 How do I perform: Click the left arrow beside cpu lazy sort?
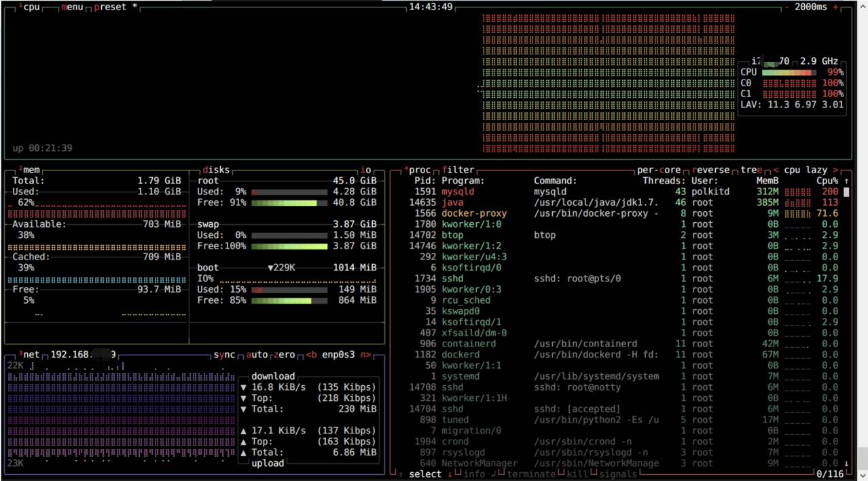[776, 170]
